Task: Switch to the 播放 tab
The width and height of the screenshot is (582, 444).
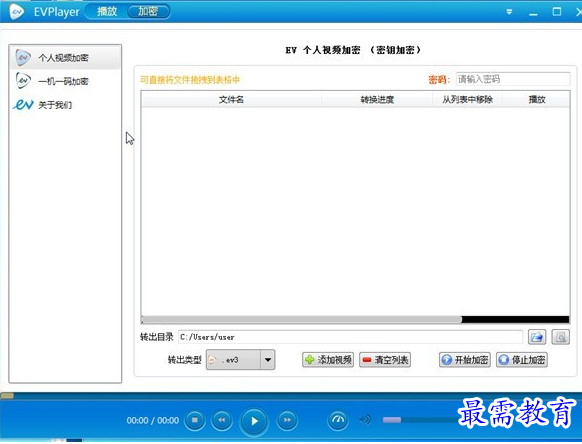Action: coord(107,12)
